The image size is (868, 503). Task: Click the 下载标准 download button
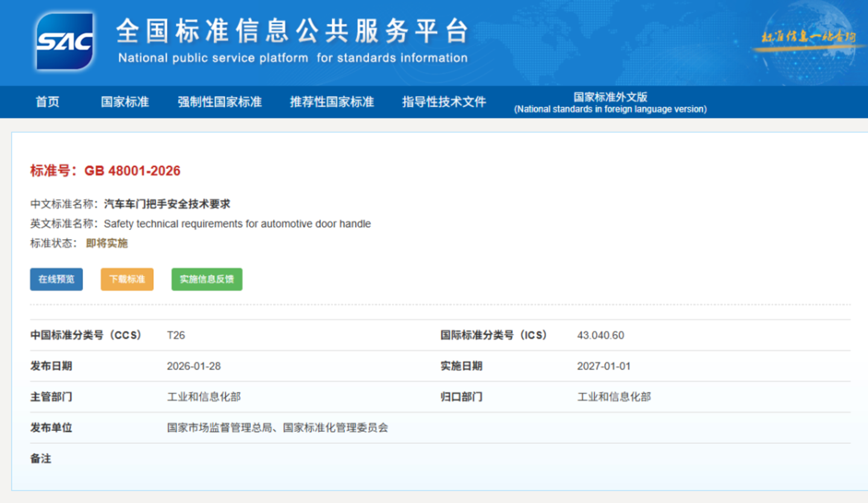(127, 279)
